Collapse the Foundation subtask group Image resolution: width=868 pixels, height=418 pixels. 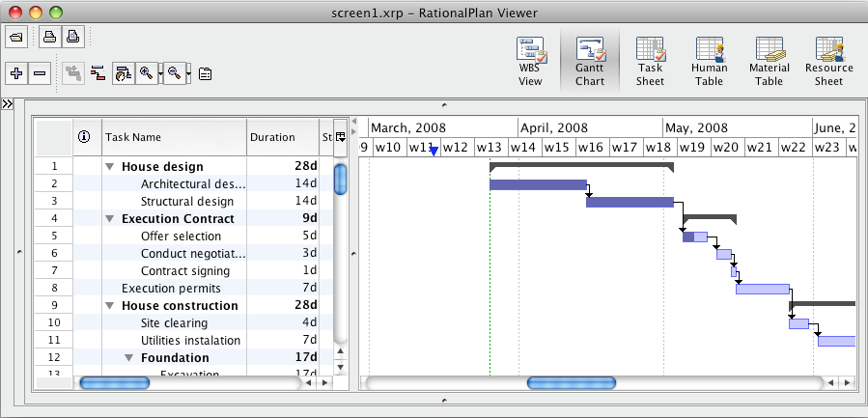(x=129, y=357)
